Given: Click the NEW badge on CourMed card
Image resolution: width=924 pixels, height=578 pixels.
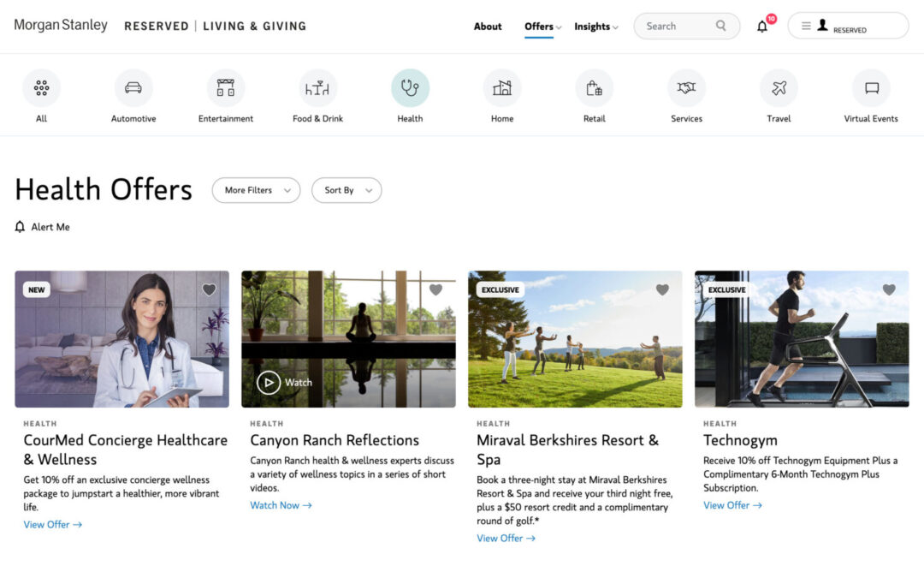Looking at the screenshot, I should click(37, 289).
